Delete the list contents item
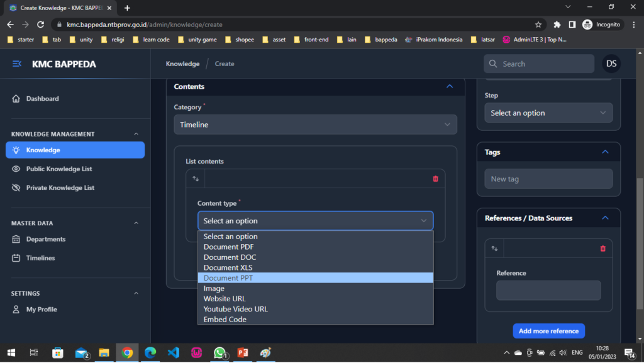The height and width of the screenshot is (363, 644). pos(435,179)
